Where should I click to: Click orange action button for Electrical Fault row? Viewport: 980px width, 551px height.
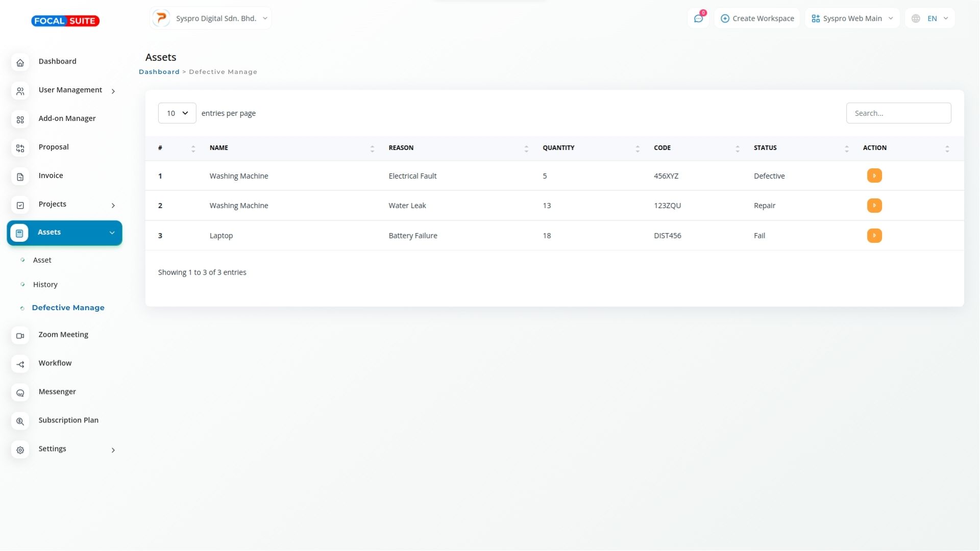pos(874,176)
